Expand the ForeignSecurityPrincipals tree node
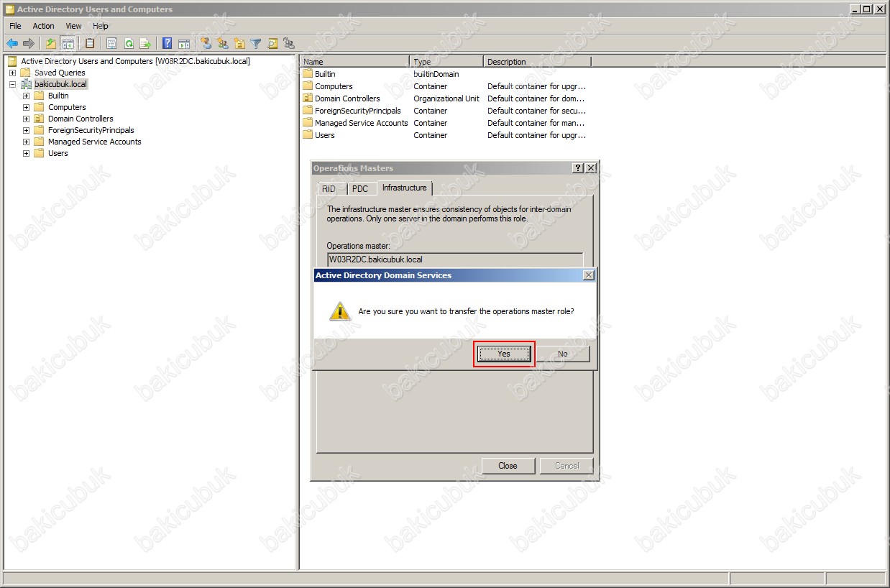890x588 pixels. (26, 130)
